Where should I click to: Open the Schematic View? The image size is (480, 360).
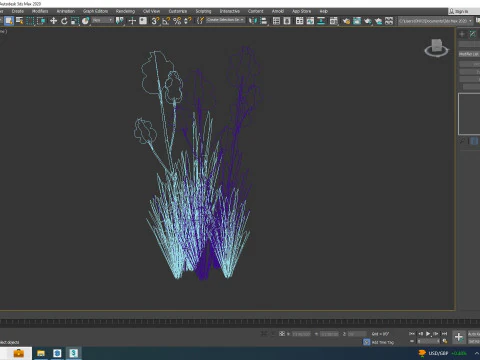[321, 21]
